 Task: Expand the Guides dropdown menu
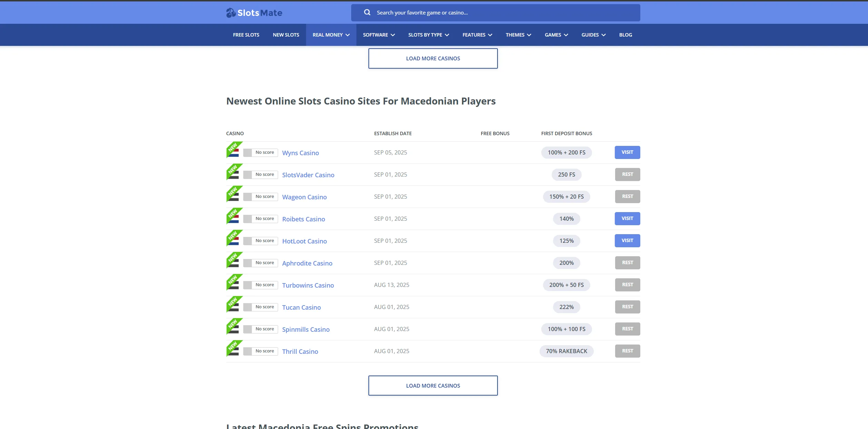coord(593,35)
